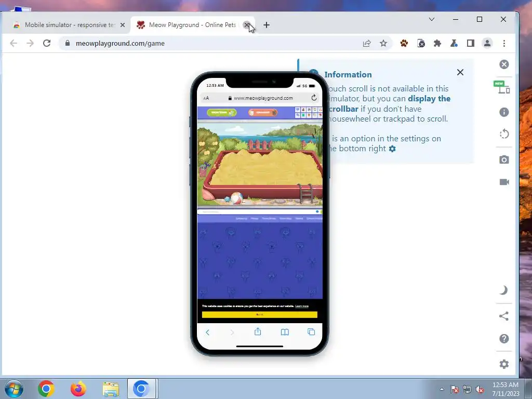The width and height of the screenshot is (532, 399).
Task: View site security lock info
Action: point(68,43)
